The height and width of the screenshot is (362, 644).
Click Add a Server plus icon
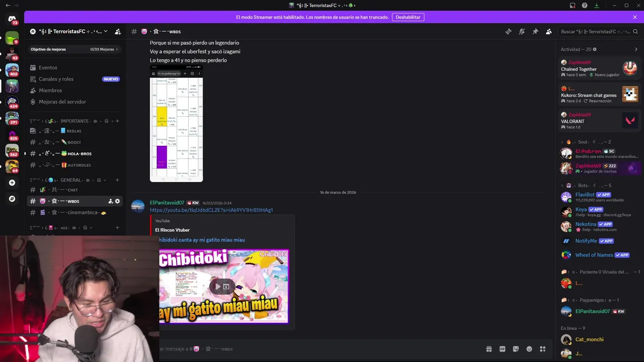[12, 183]
